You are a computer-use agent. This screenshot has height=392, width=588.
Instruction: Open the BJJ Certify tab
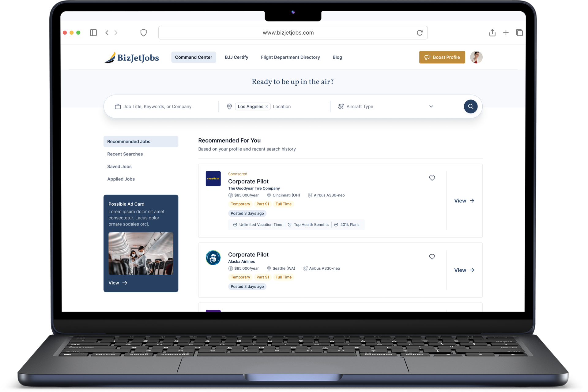click(x=236, y=57)
